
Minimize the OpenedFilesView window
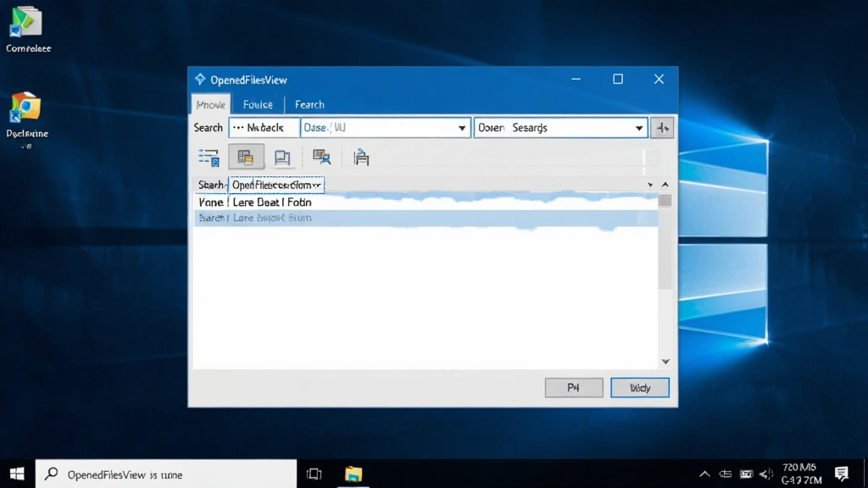click(576, 79)
